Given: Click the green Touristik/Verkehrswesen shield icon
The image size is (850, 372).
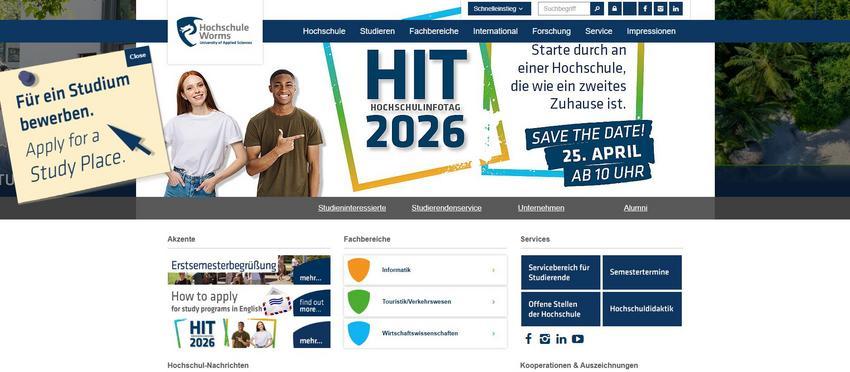Looking at the screenshot, I should pyautogui.click(x=358, y=302).
